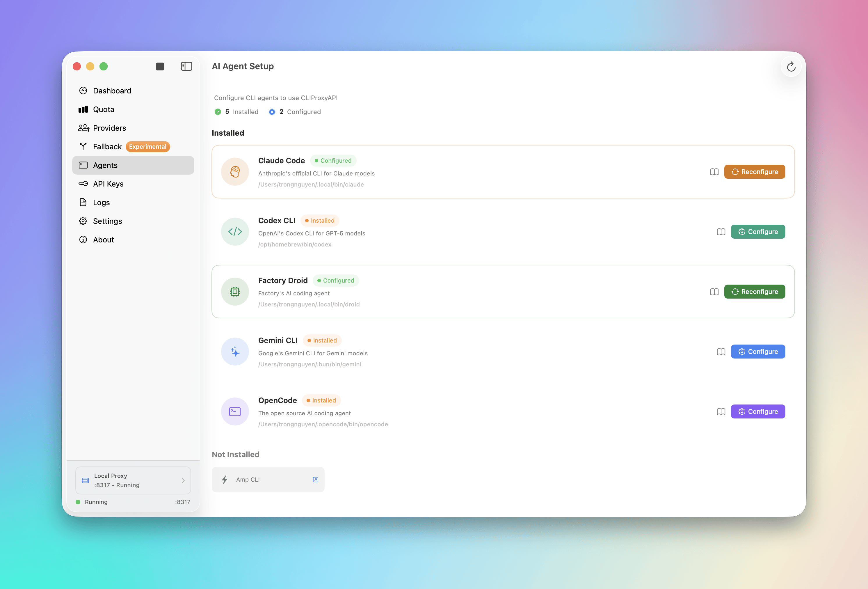Go to the Providers section
This screenshot has width=868, height=589.
pyautogui.click(x=109, y=128)
